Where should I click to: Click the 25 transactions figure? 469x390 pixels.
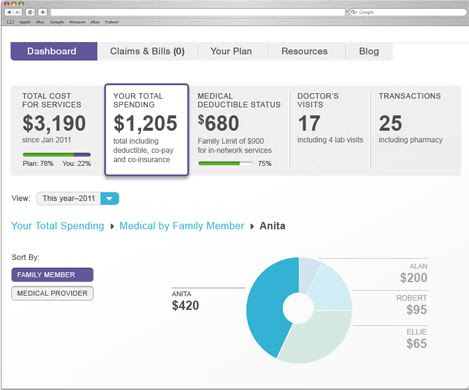(390, 123)
